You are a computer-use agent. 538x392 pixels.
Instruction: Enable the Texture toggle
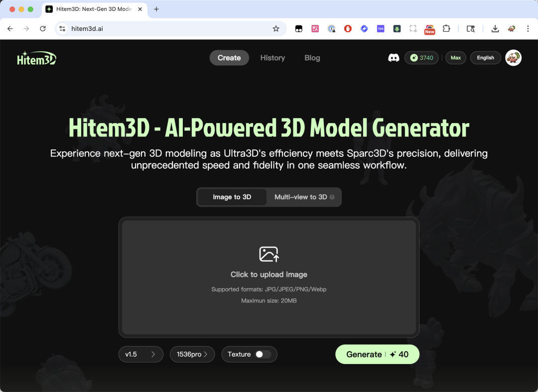pyautogui.click(x=263, y=354)
